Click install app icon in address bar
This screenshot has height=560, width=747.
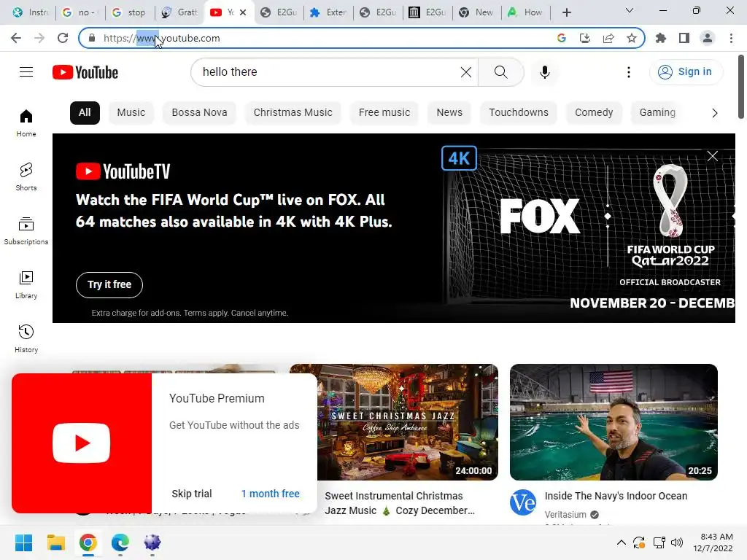point(585,38)
